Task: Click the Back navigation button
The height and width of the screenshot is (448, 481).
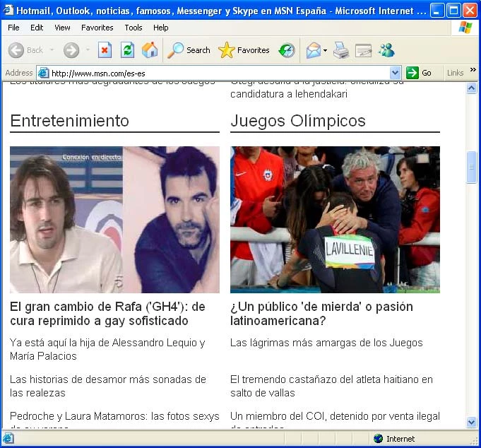Action: tap(25, 50)
